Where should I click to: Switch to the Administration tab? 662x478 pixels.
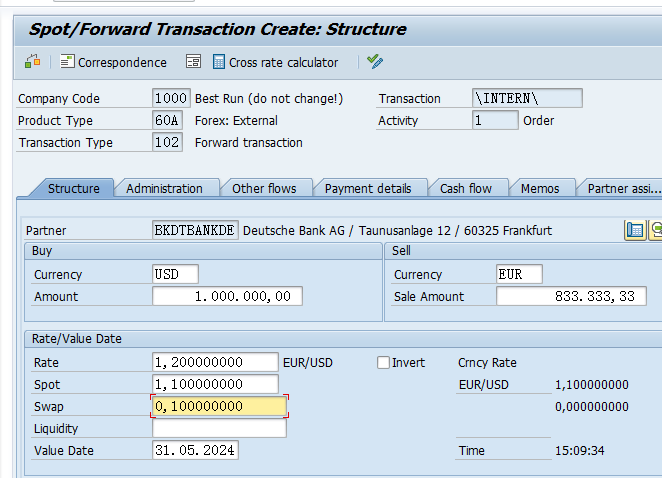(164, 188)
